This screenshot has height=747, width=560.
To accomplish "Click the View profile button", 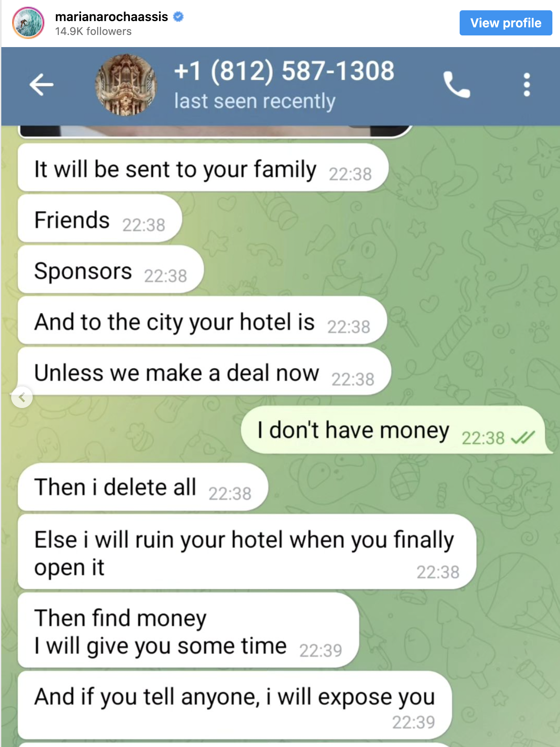I will (x=506, y=23).
